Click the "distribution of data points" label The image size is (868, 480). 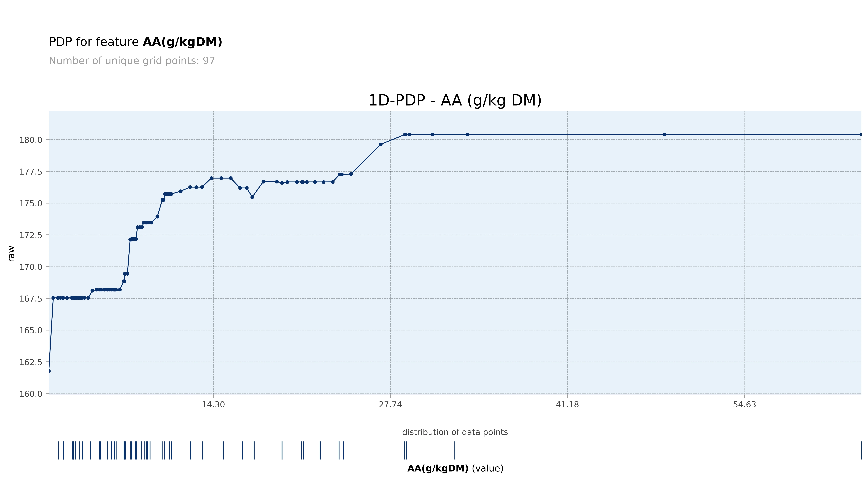tap(455, 432)
